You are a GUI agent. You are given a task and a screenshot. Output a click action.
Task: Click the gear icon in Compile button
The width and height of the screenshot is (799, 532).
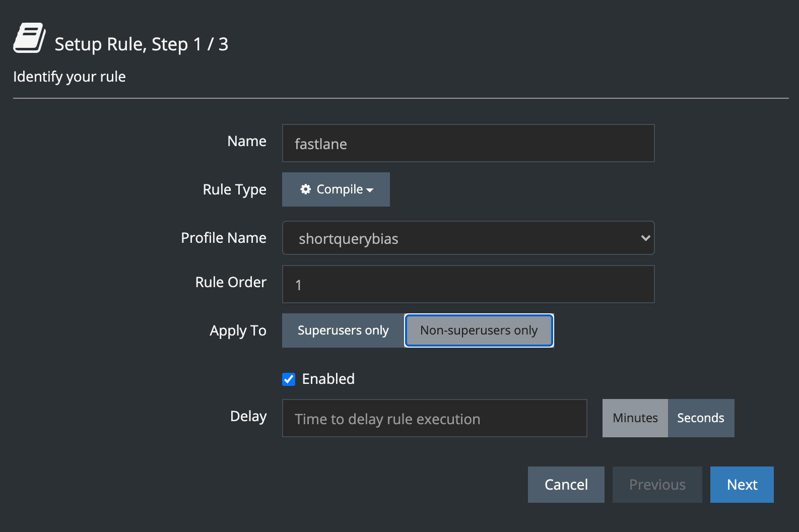305,189
